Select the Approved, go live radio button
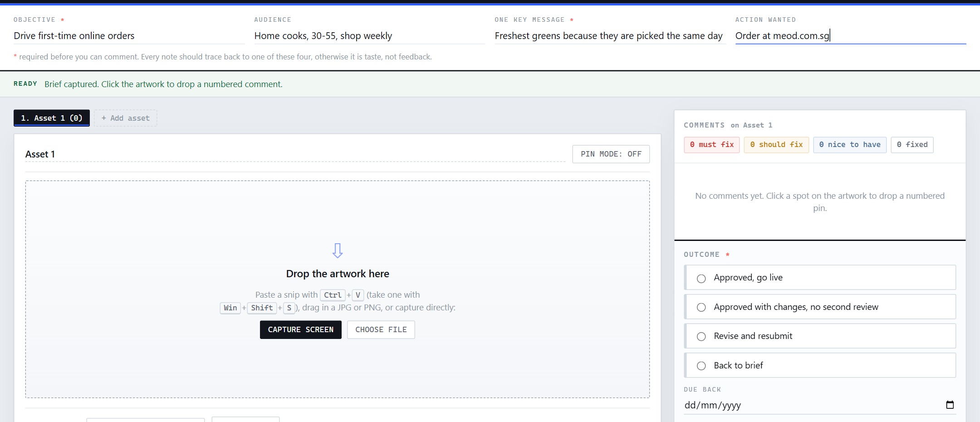The height and width of the screenshot is (422, 980). pyautogui.click(x=701, y=278)
